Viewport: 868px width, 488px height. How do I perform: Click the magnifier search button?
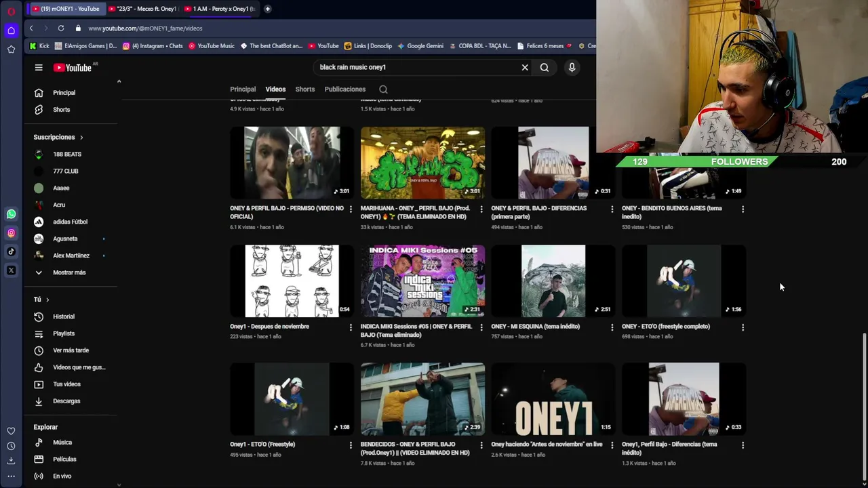545,67
